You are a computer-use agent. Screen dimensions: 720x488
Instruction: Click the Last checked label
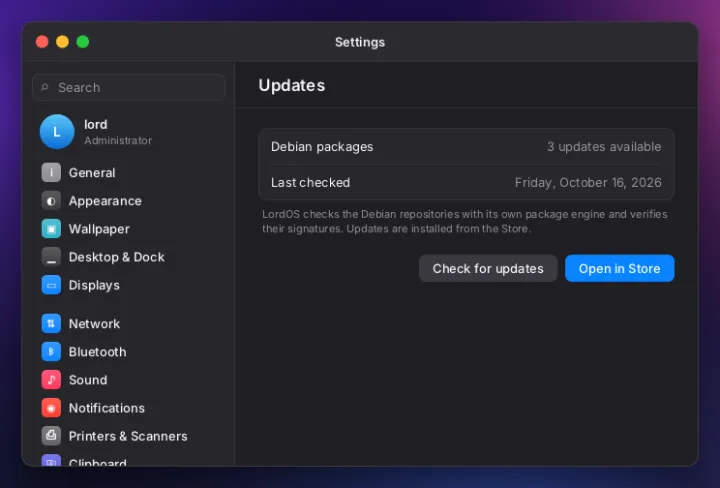point(310,183)
